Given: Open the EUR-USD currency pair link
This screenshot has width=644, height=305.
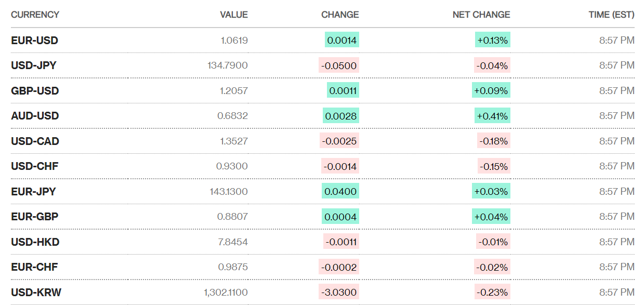Looking at the screenshot, I should pos(34,41).
